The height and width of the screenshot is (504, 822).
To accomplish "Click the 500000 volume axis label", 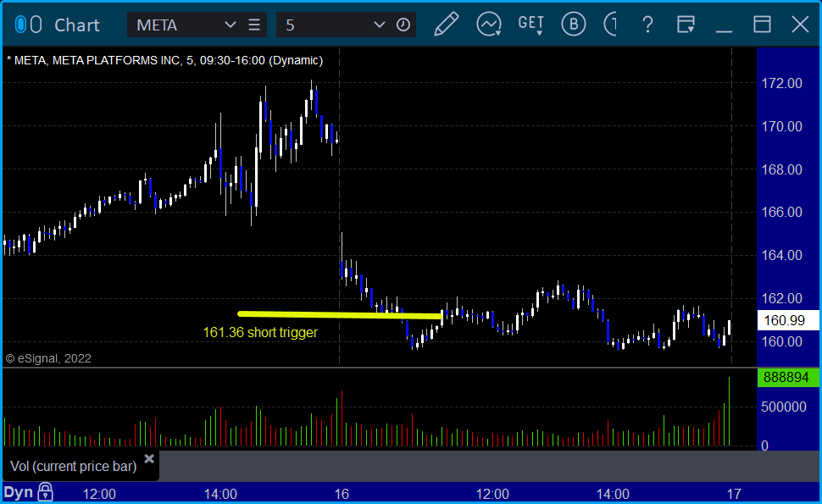I will [x=784, y=407].
